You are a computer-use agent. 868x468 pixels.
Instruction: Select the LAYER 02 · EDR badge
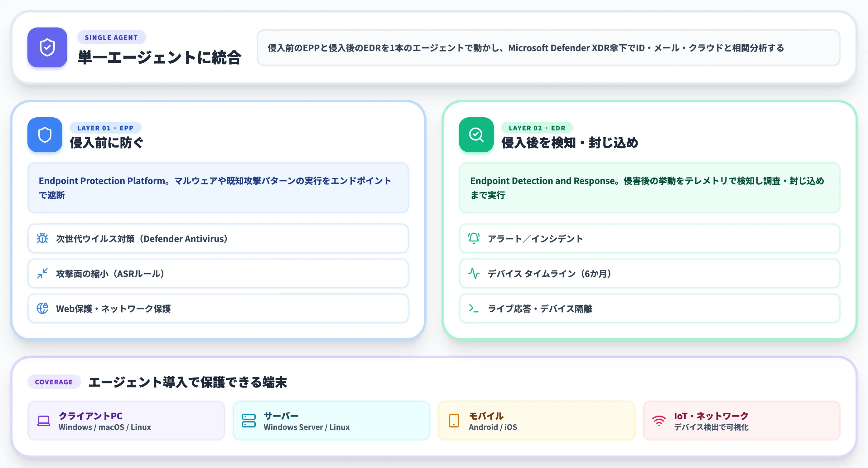pos(537,128)
